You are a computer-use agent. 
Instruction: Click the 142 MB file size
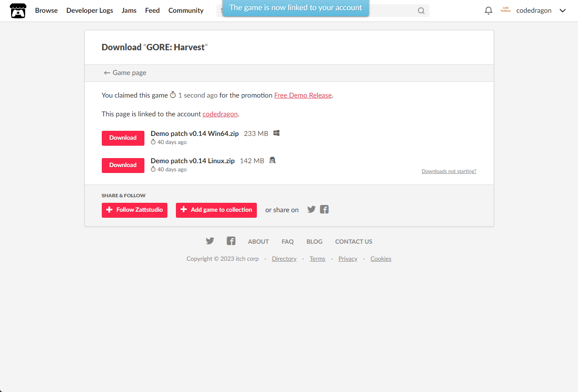click(x=252, y=161)
